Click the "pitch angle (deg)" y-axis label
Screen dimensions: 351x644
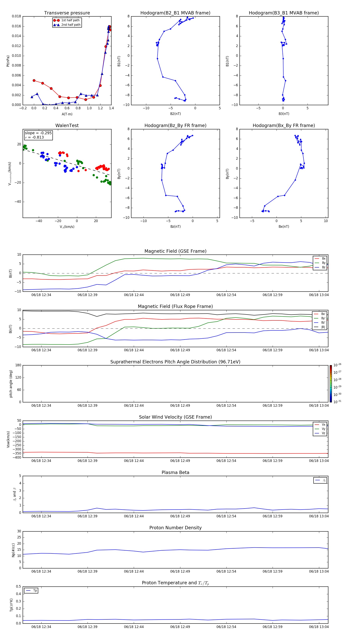pyautogui.click(x=11, y=384)
